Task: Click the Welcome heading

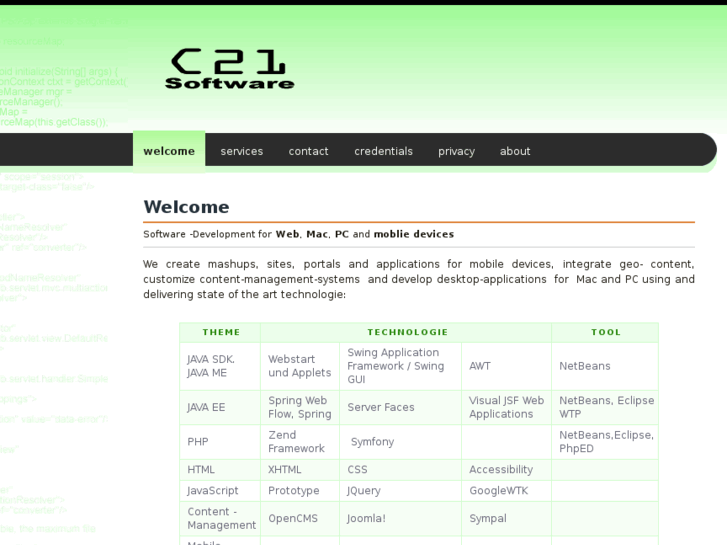Action: pos(186,207)
